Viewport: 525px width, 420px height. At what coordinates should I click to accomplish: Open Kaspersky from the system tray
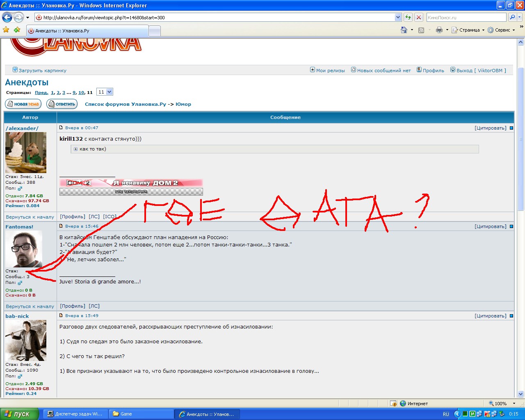pos(487,414)
